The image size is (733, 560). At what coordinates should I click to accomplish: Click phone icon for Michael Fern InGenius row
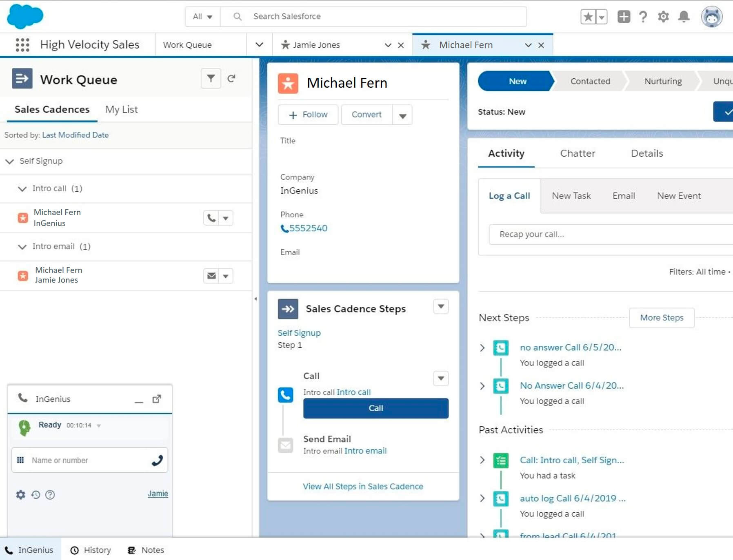point(211,218)
